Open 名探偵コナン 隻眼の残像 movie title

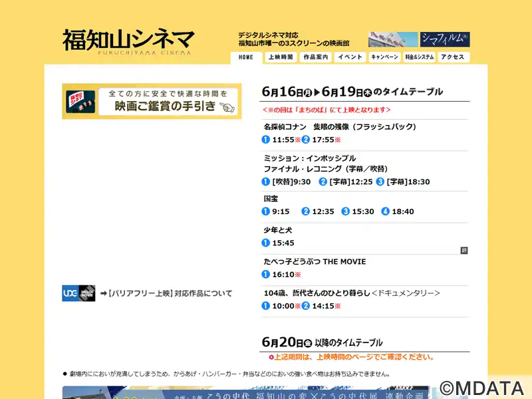coord(340,127)
